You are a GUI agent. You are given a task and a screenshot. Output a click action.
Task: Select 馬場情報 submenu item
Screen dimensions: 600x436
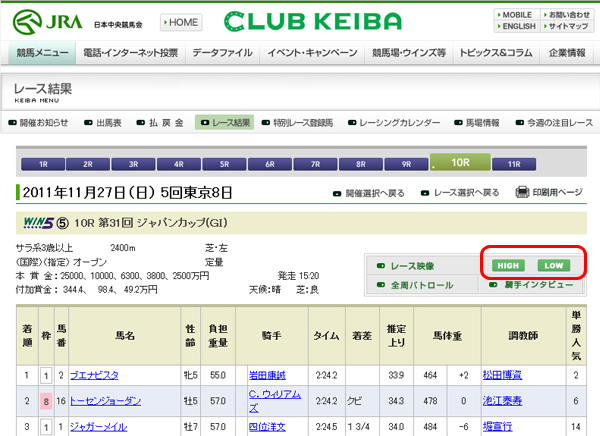point(477,123)
